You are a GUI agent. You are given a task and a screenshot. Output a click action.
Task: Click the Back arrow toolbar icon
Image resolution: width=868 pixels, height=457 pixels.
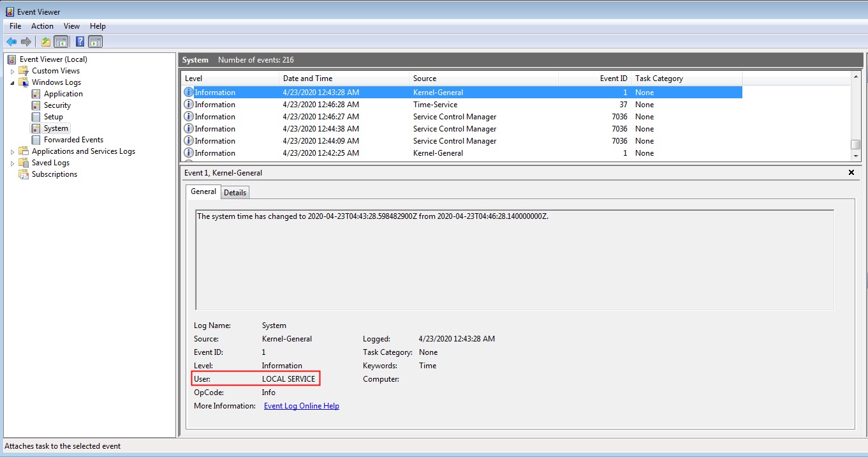pos(11,42)
